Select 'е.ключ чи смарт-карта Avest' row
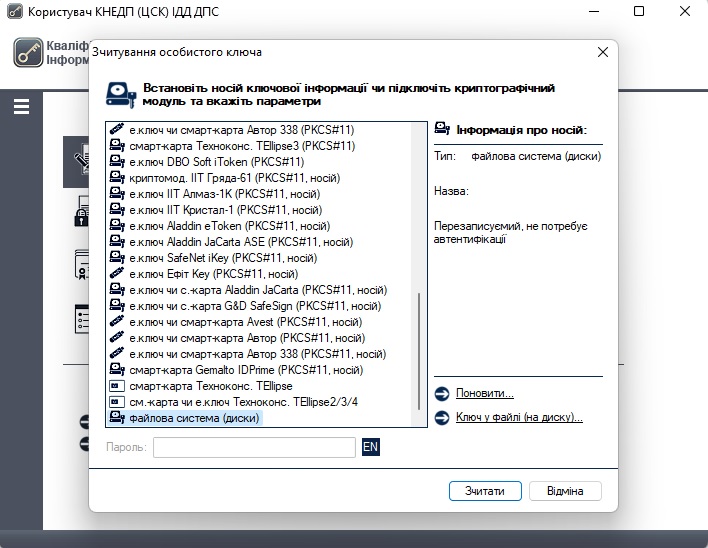 click(236, 322)
